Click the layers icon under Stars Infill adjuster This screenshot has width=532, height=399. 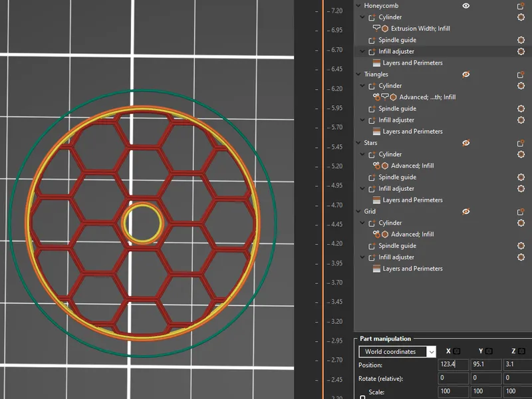[x=377, y=200]
